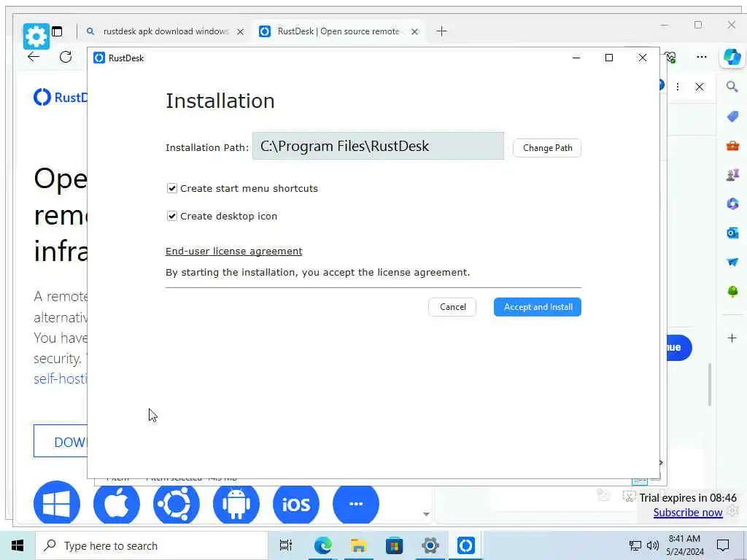Open the sidebar tools briefcase icon

pos(732,146)
